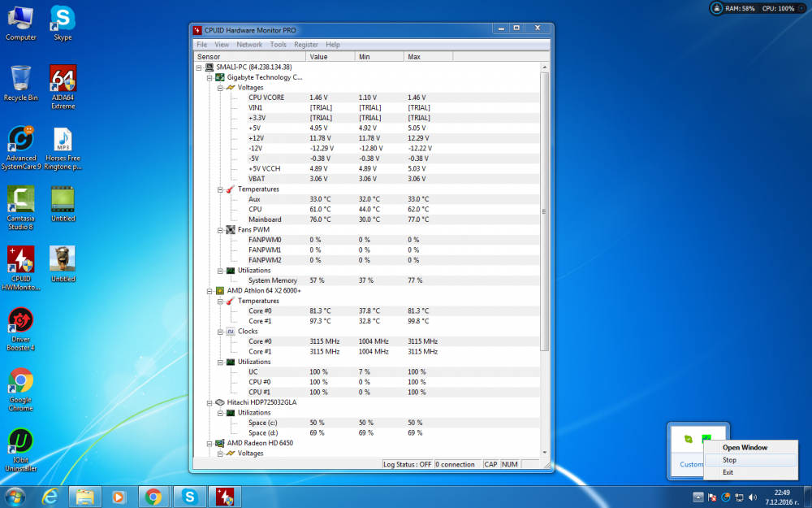
Task: Open the Windows Start menu orb
Action: [x=15, y=497]
